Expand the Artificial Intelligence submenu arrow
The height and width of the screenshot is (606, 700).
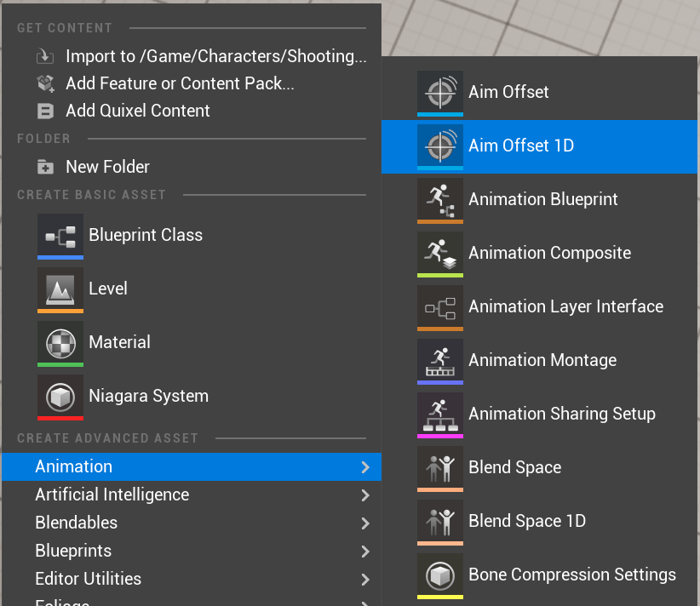pyautogui.click(x=365, y=495)
